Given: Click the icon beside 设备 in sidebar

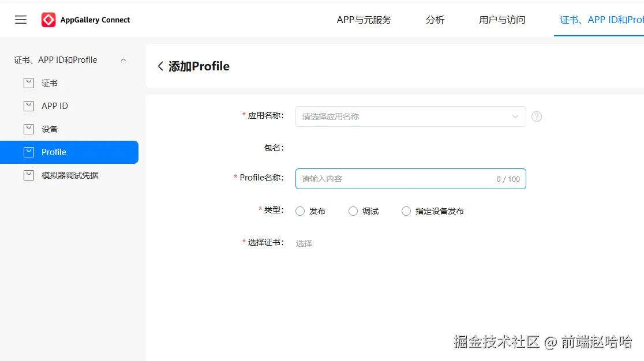Looking at the screenshot, I should point(29,129).
